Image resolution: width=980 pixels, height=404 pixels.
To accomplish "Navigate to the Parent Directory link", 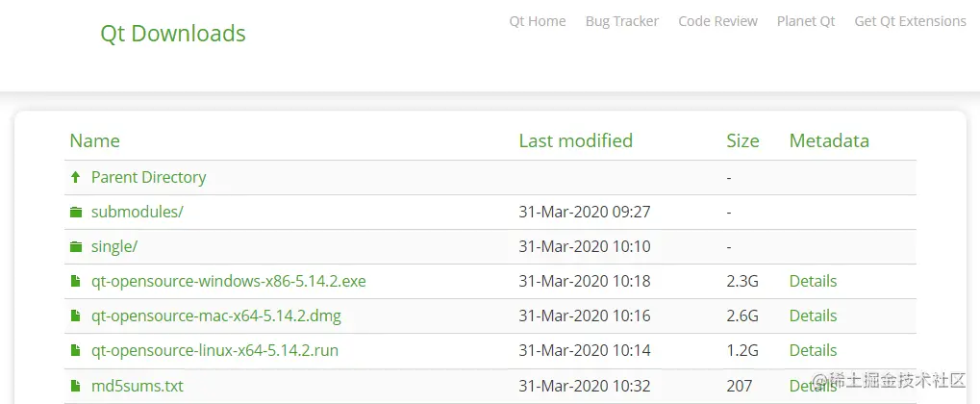I will tap(148, 178).
